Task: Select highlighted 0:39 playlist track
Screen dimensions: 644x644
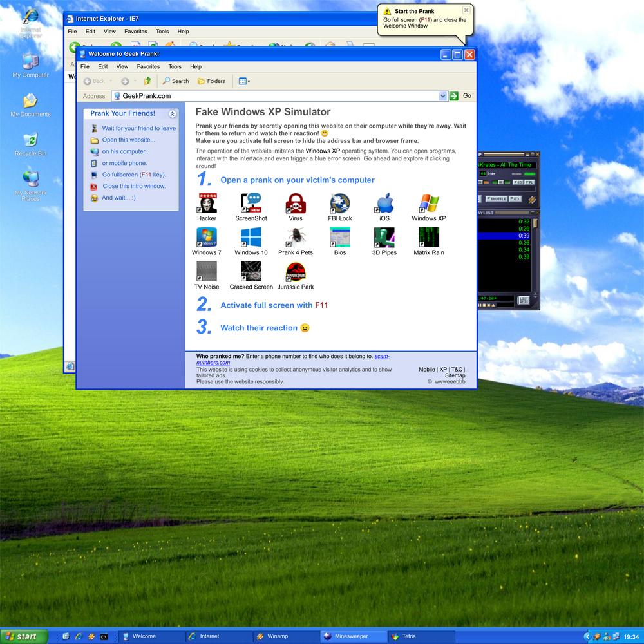Action: click(x=504, y=236)
